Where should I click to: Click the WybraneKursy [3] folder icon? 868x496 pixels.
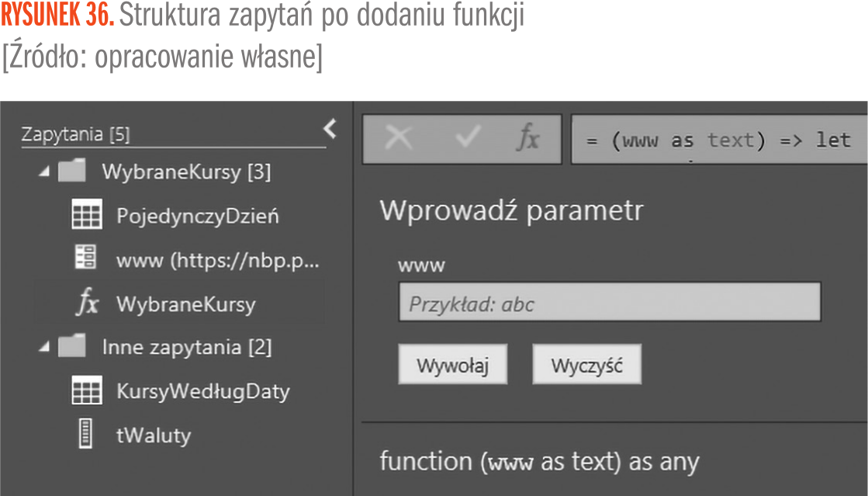pyautogui.click(x=72, y=172)
